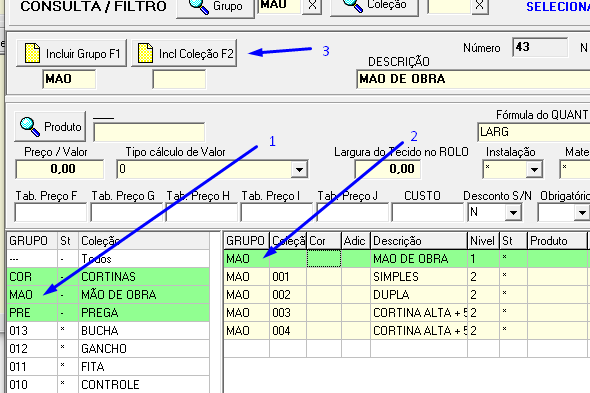Click the Tab. Preço I field
The width and height of the screenshot is (590, 393).
tap(277, 212)
